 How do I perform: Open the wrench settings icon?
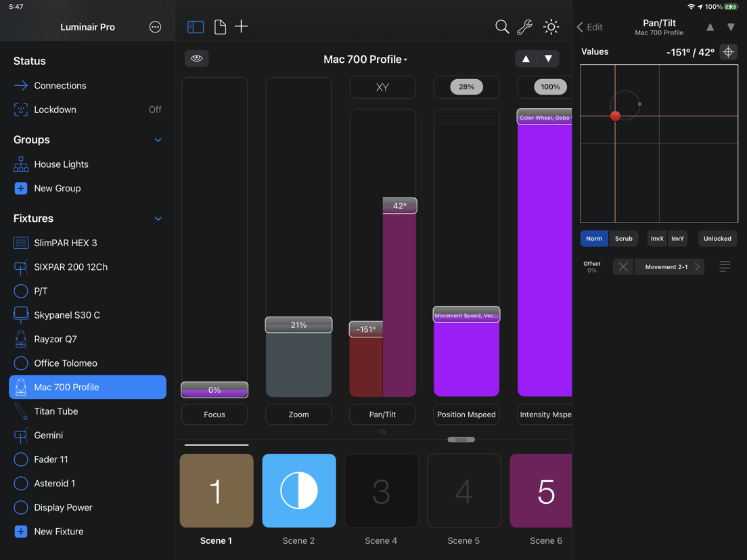524,26
